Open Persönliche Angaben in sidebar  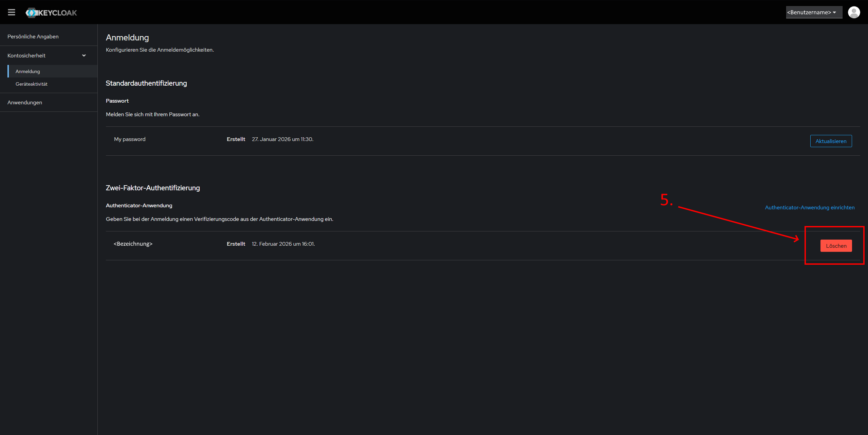(33, 36)
